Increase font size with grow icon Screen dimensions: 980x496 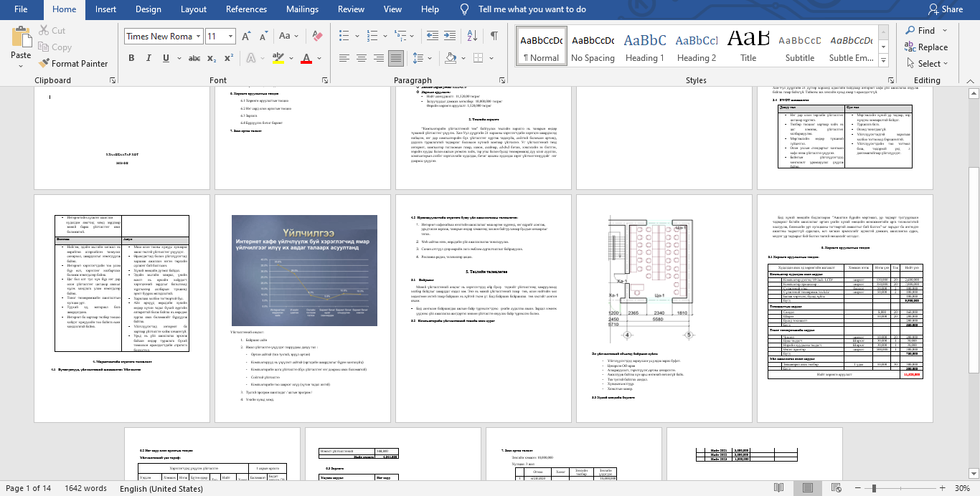248,36
